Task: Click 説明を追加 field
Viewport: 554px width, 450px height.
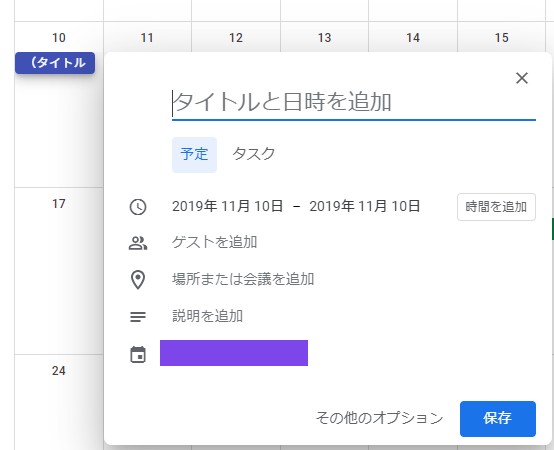Action: [207, 316]
